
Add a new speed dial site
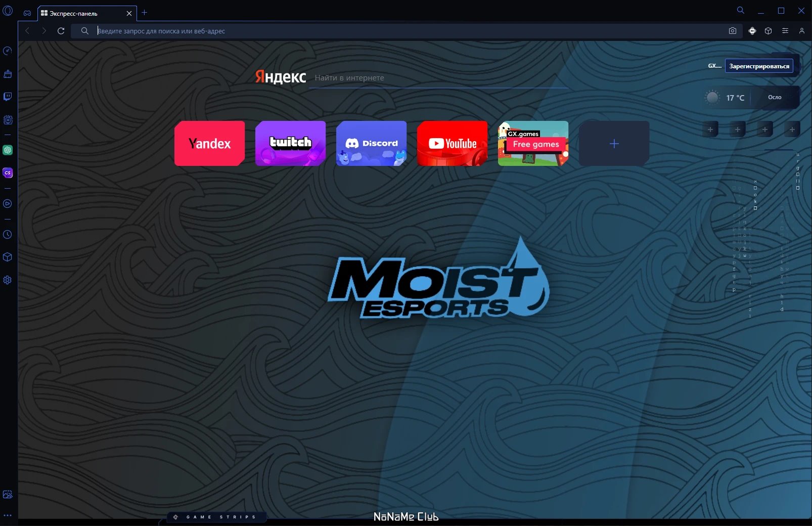614,143
